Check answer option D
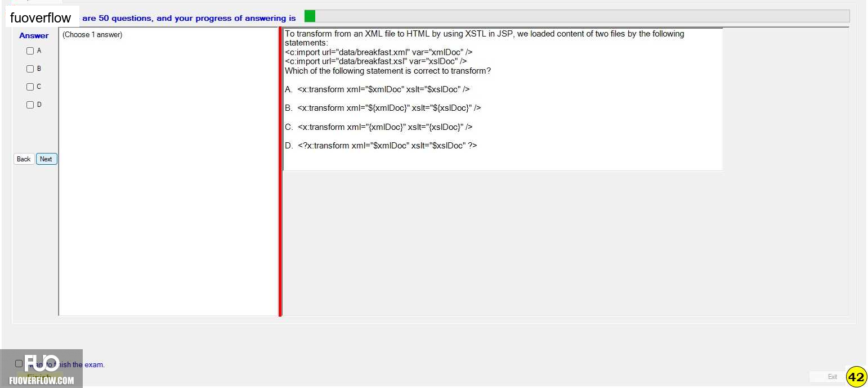The width and height of the screenshot is (868, 388). point(30,105)
